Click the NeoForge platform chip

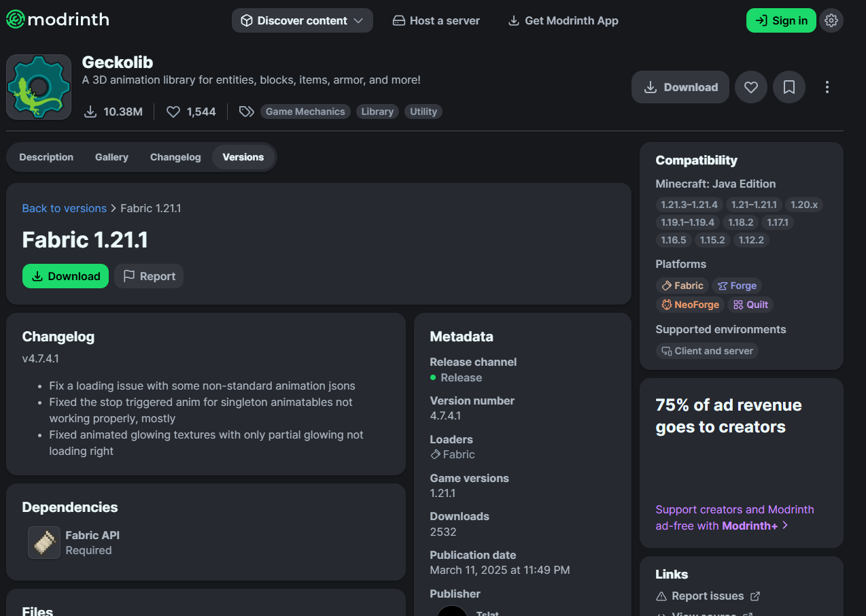pyautogui.click(x=690, y=305)
